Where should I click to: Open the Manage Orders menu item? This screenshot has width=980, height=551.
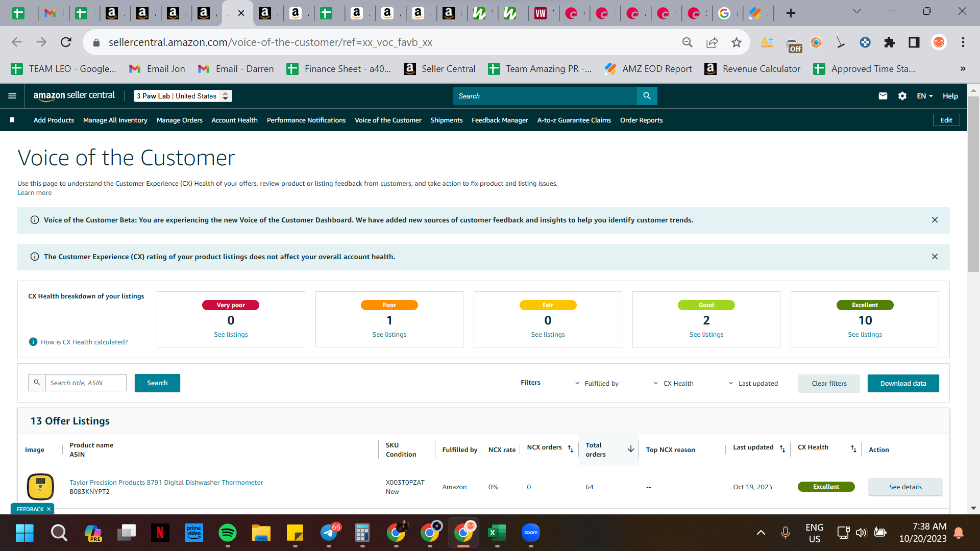(180, 120)
